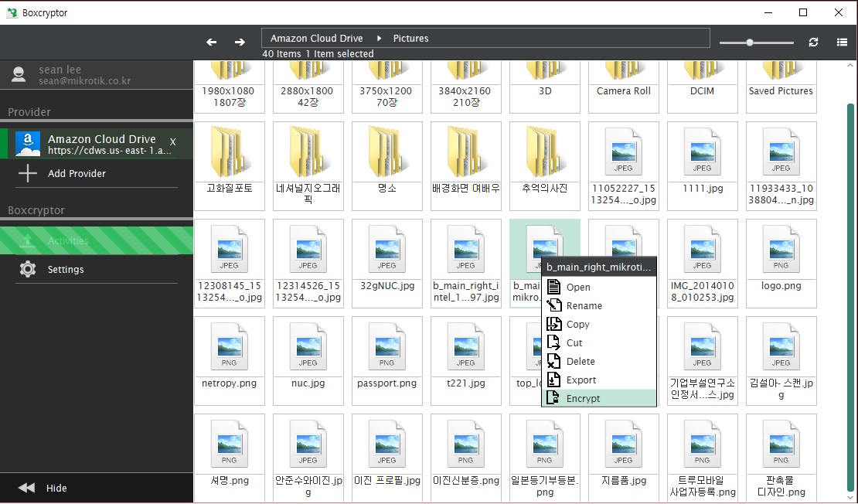This screenshot has width=858, height=504.
Task: Select the 이진 프로필.jpg file
Action: 386,458
